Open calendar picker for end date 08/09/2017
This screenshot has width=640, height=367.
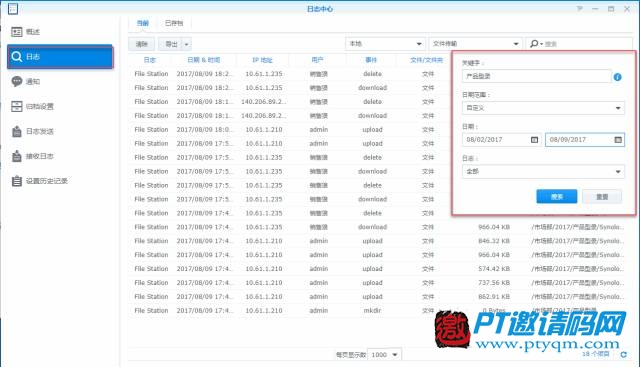point(618,140)
